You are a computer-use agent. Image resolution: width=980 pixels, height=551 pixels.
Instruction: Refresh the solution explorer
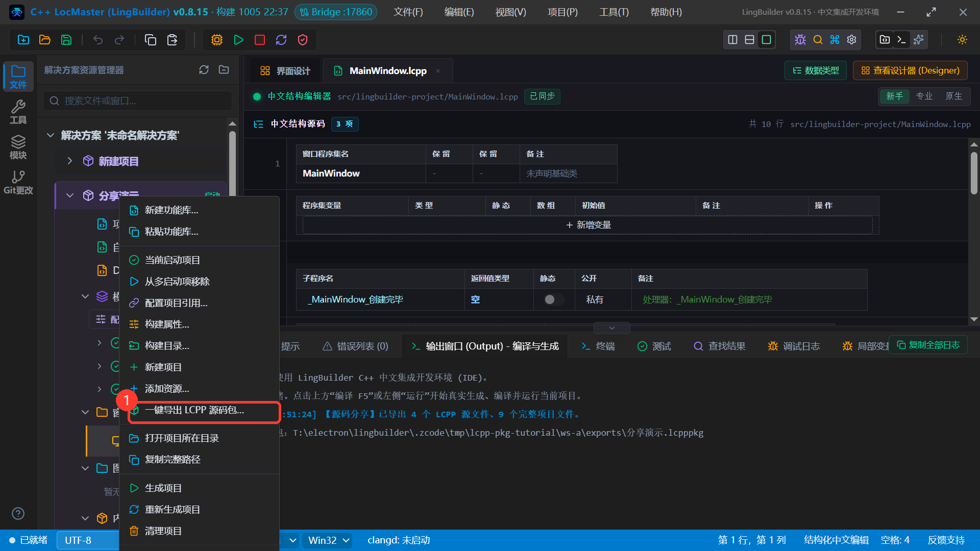click(x=204, y=70)
